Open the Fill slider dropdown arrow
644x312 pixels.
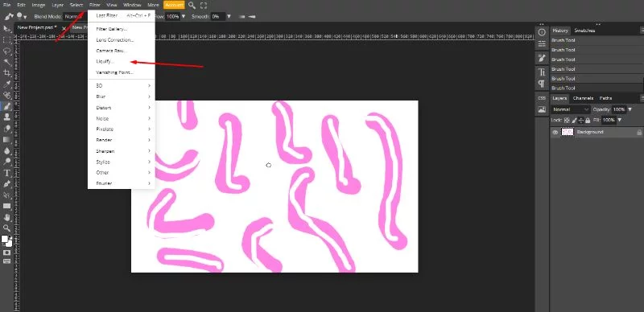[619, 121]
